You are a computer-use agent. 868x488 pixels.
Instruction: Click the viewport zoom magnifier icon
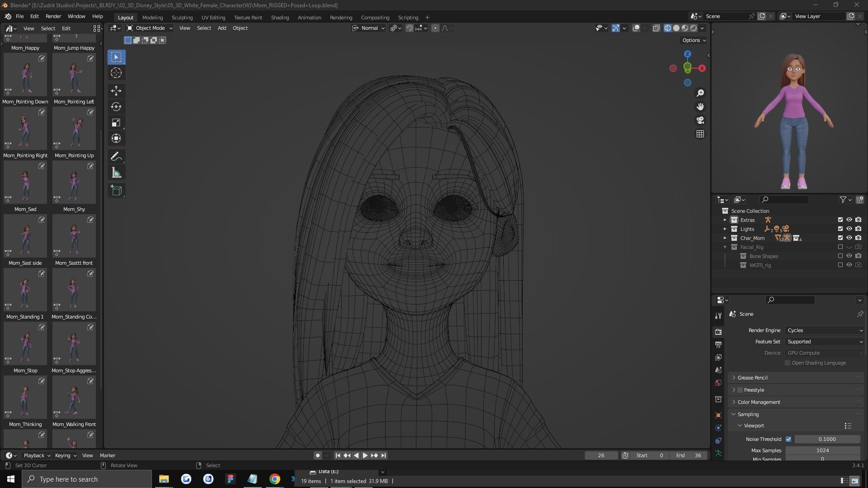[700, 93]
